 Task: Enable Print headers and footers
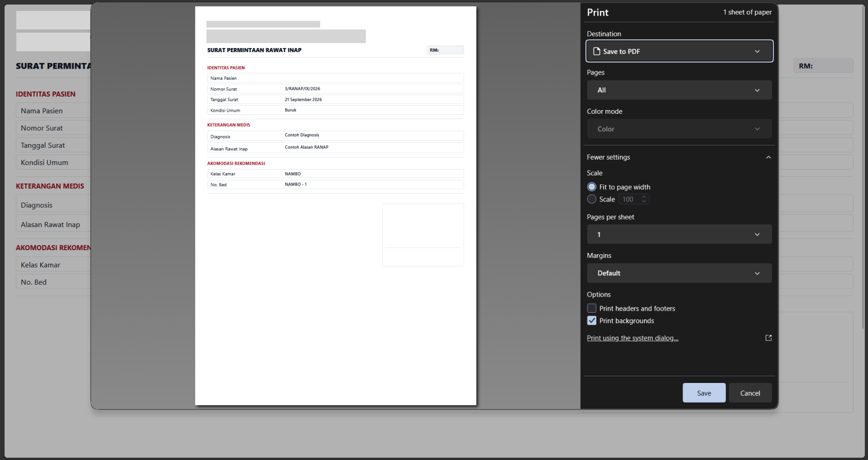[x=592, y=308]
